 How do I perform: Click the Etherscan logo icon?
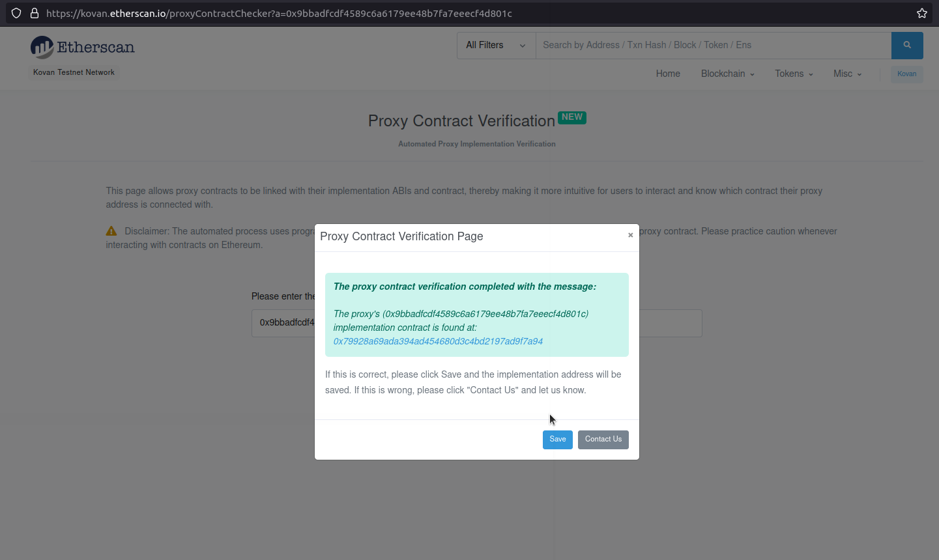[42, 48]
